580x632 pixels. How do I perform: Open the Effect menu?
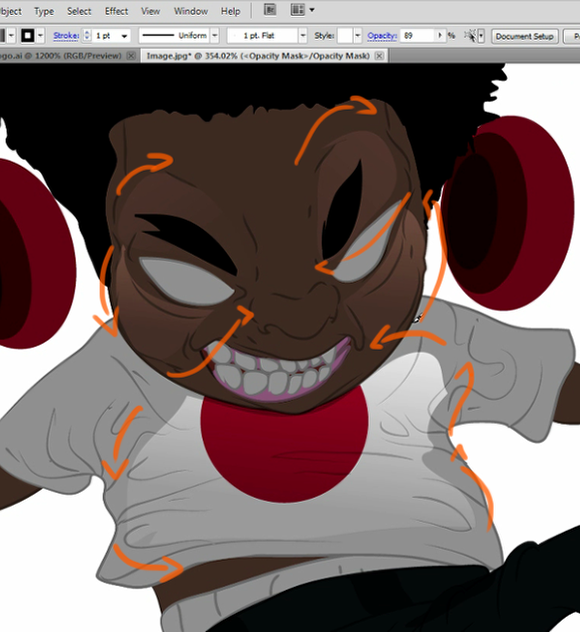click(x=116, y=11)
